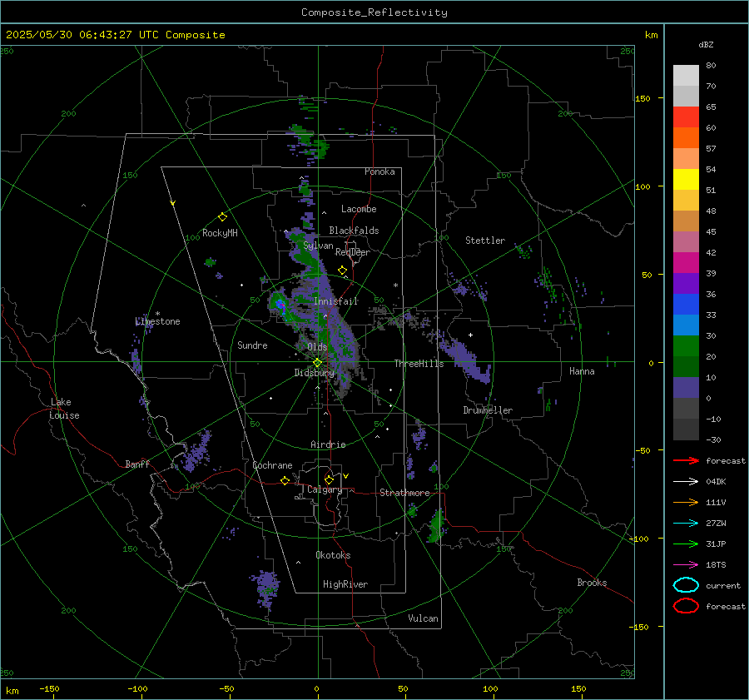Click the Blackfalds town label
This screenshot has width=749, height=700.
pyautogui.click(x=354, y=231)
